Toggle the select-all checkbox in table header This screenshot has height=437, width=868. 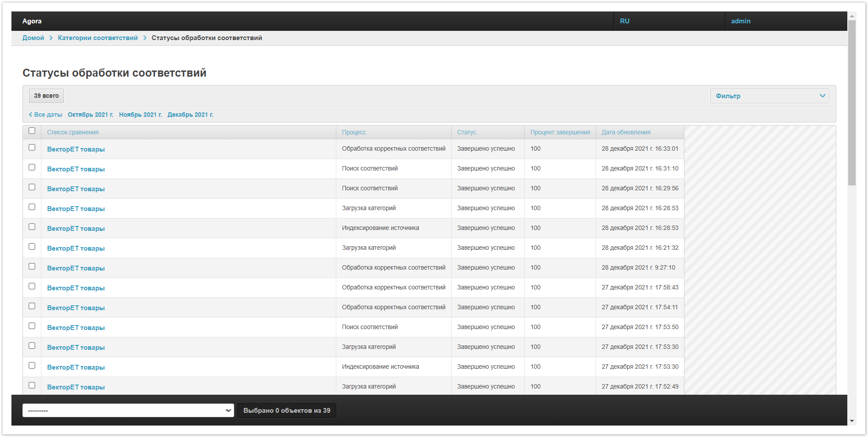click(32, 131)
